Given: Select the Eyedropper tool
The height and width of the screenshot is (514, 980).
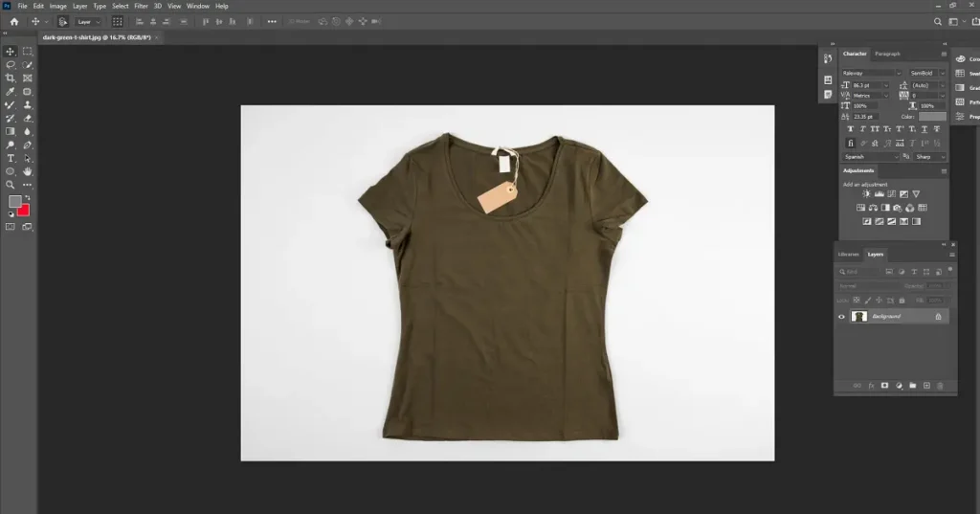Looking at the screenshot, I should tap(10, 92).
